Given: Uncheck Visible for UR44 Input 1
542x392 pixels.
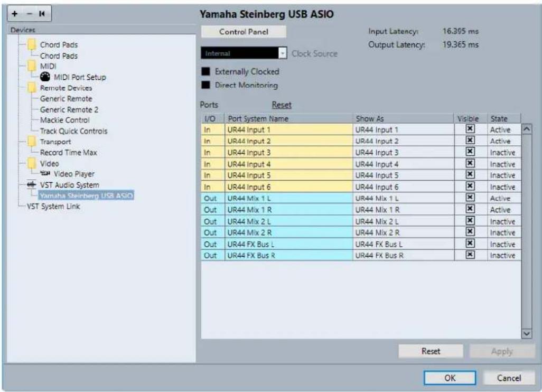Looking at the screenshot, I should point(470,129).
